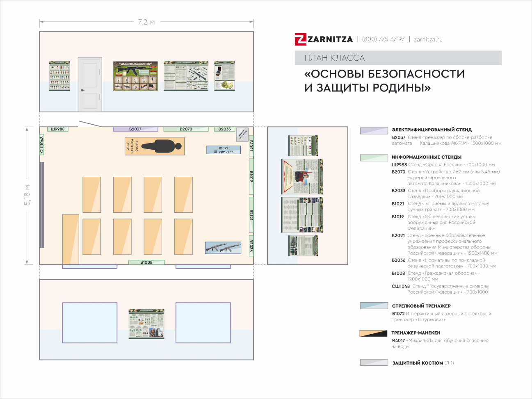Click the left window in the bottom wall view

(89, 322)
